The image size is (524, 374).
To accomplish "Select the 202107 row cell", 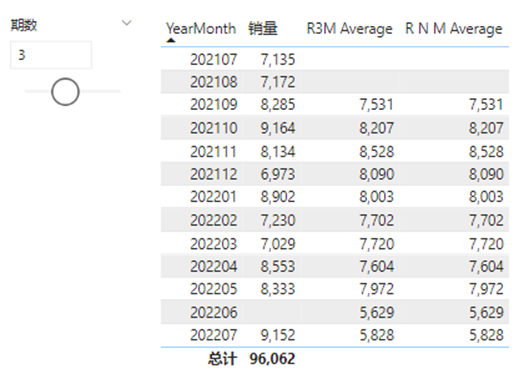I will pyautogui.click(x=214, y=59).
